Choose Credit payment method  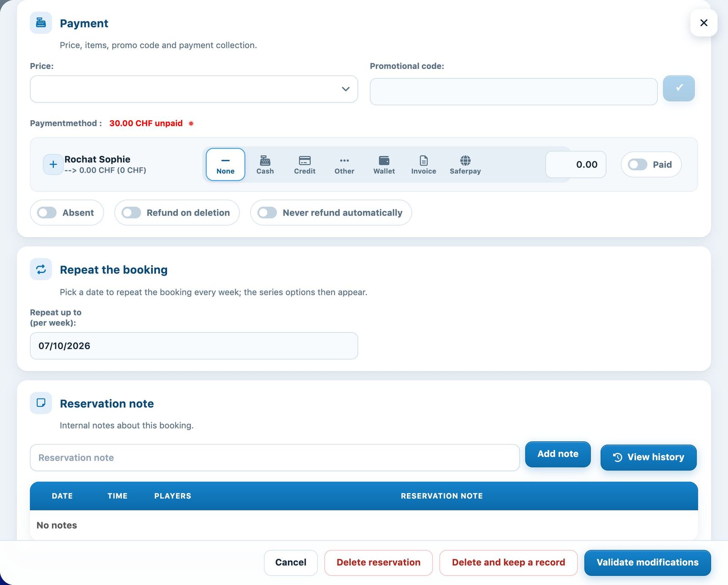pos(304,165)
